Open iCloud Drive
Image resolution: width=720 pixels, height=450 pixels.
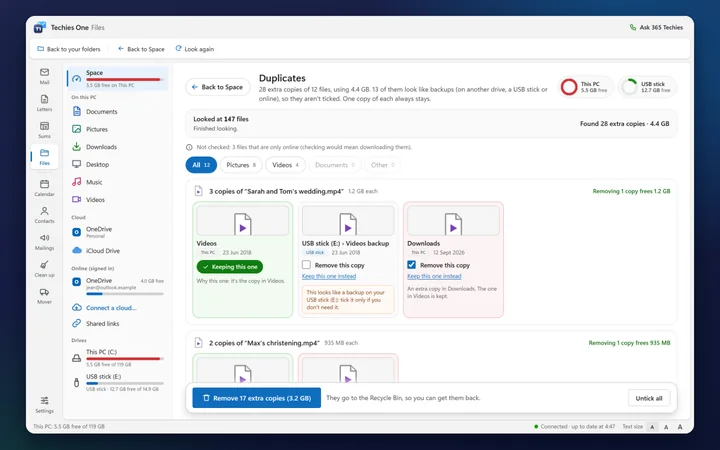[x=118, y=251]
